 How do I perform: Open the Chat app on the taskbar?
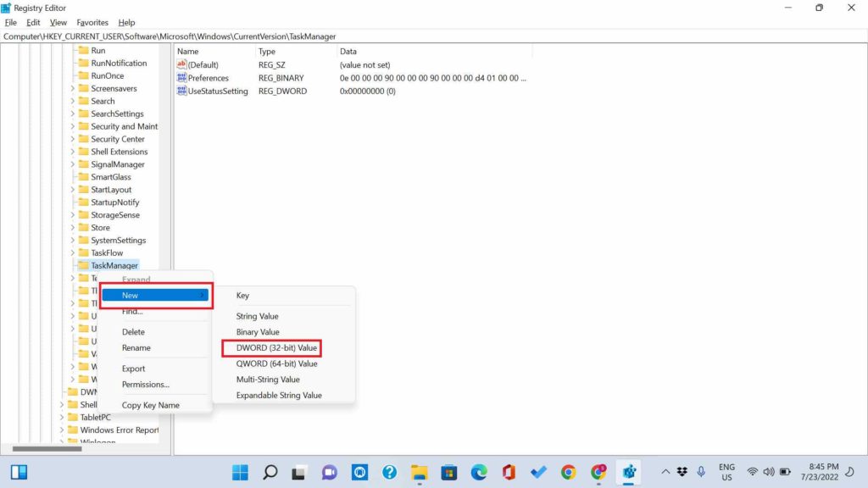point(330,472)
